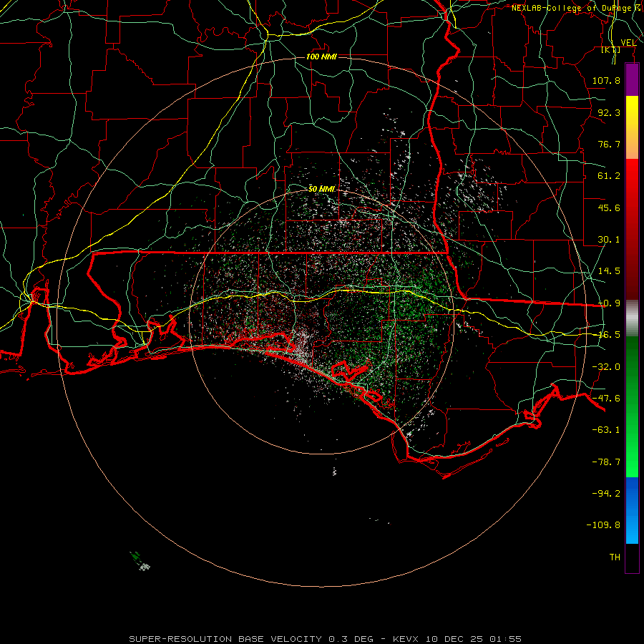Click the "VEL" legend heading
Screen dimensions: 644x644
628,42
